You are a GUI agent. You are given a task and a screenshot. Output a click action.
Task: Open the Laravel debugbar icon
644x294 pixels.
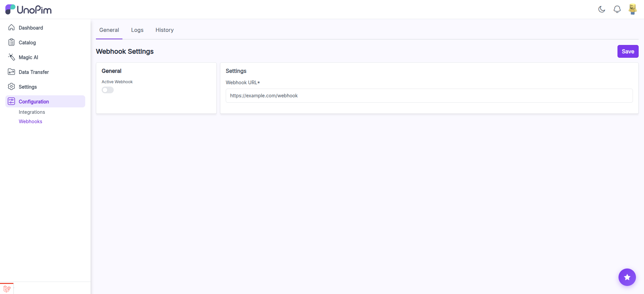[7, 289]
